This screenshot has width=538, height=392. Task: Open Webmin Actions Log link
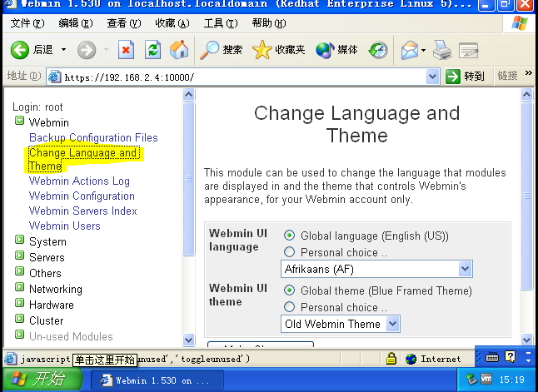(x=79, y=181)
